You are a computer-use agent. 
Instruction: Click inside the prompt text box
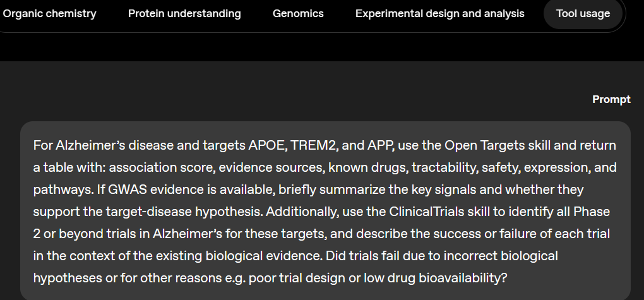pyautogui.click(x=325, y=212)
